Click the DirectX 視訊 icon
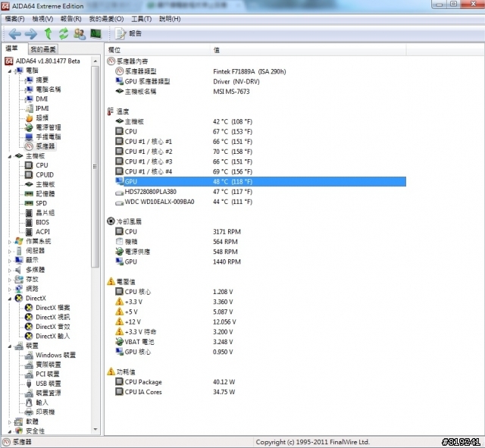The height and width of the screenshot is (448, 485). point(29,318)
